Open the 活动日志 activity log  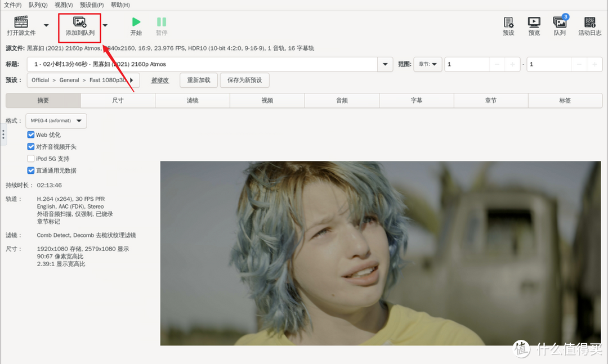589,26
